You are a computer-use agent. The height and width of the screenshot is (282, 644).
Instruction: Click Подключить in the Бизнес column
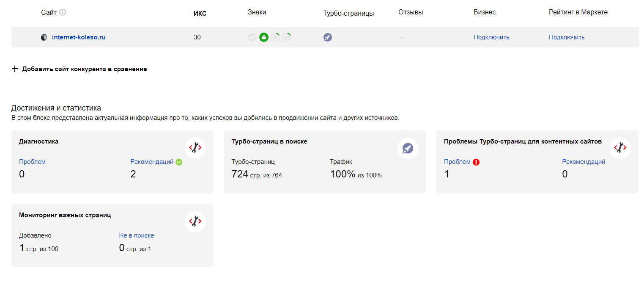pos(491,37)
